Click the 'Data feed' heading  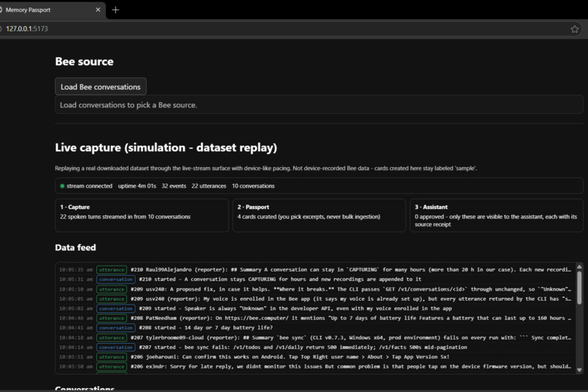75,247
